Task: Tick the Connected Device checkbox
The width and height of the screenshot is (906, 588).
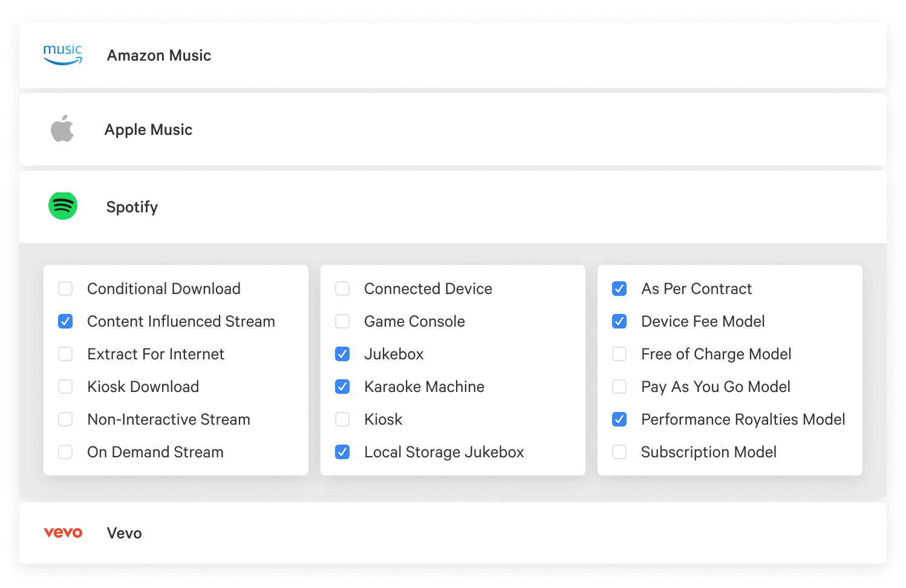Action: pyautogui.click(x=342, y=289)
